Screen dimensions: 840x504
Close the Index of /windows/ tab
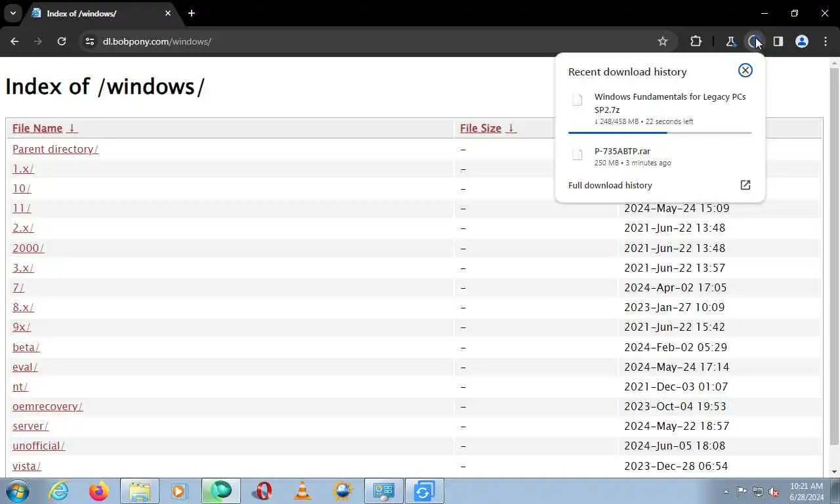point(168,13)
